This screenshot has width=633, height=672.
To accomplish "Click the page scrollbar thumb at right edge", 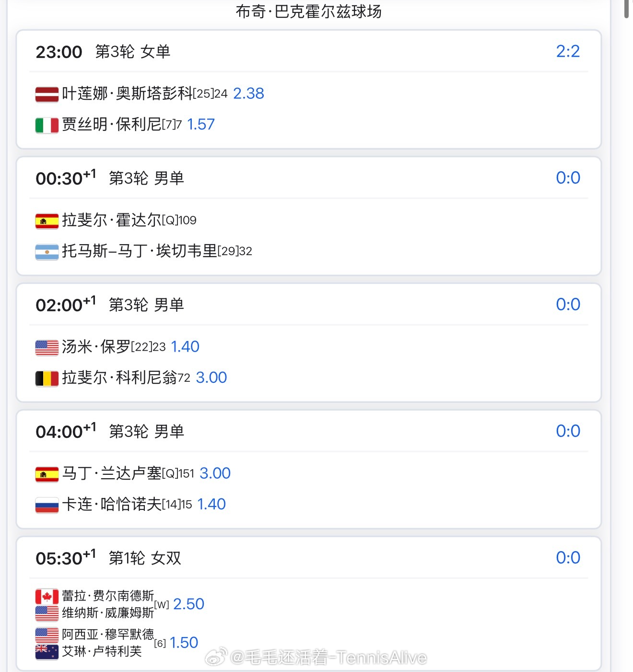I will [x=627, y=9].
